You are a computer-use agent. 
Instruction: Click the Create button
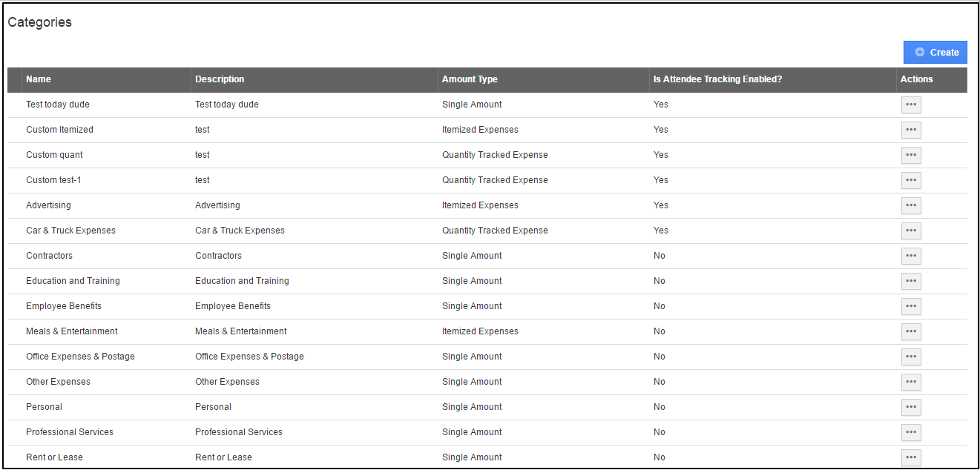tap(935, 53)
